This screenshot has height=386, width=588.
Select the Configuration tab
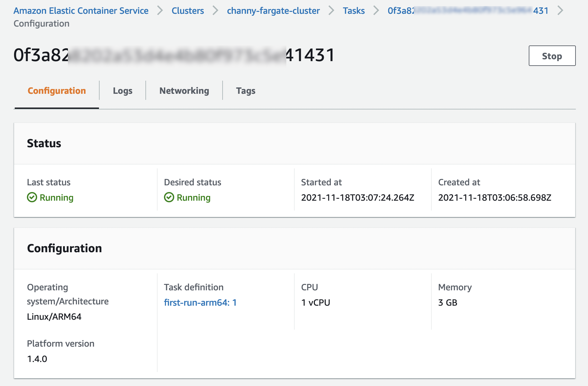(x=57, y=91)
